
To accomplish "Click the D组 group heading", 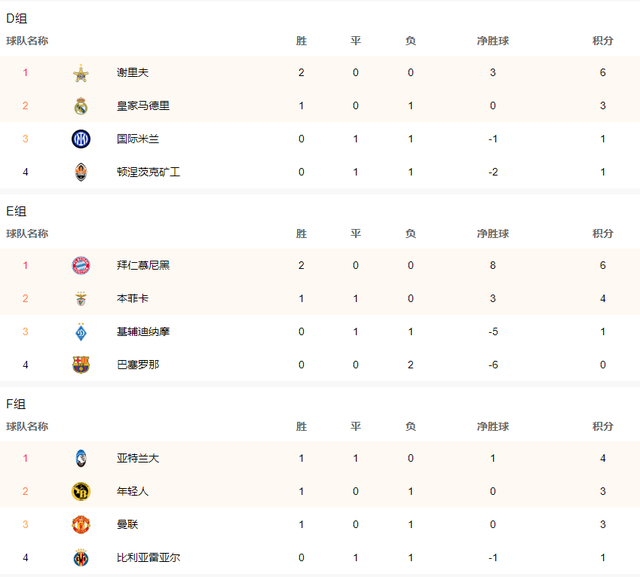I will pyautogui.click(x=16, y=19).
